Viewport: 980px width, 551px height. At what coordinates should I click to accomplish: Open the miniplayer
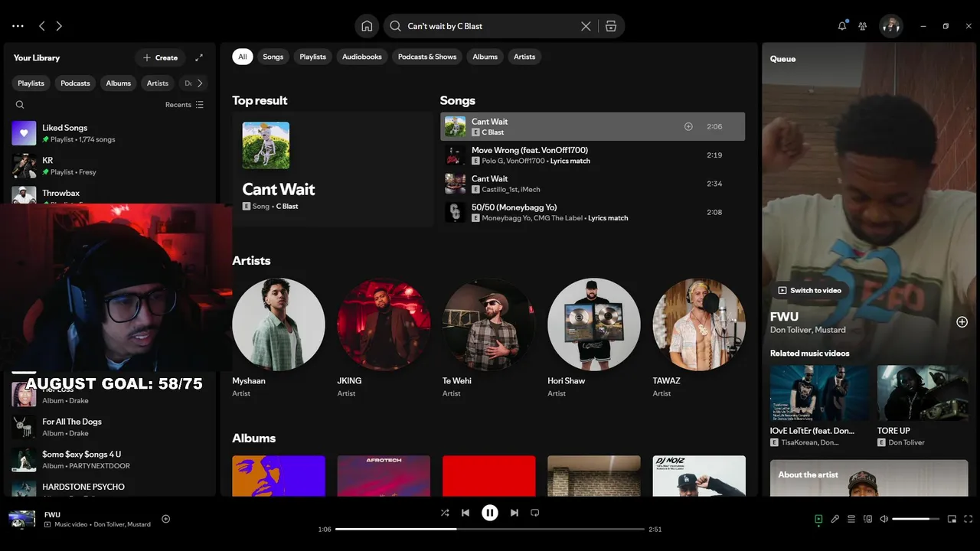(952, 519)
